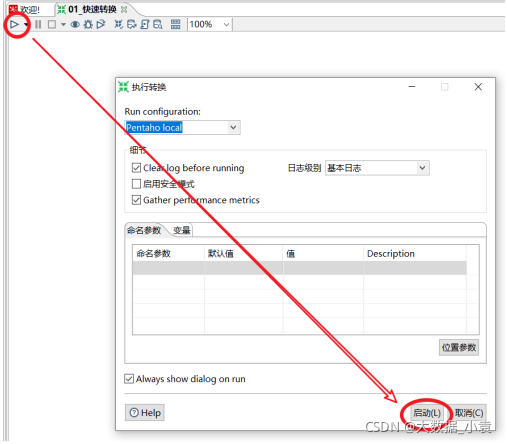Click the 取消(C) cancel button
The height and width of the screenshot is (444, 507).
[469, 413]
